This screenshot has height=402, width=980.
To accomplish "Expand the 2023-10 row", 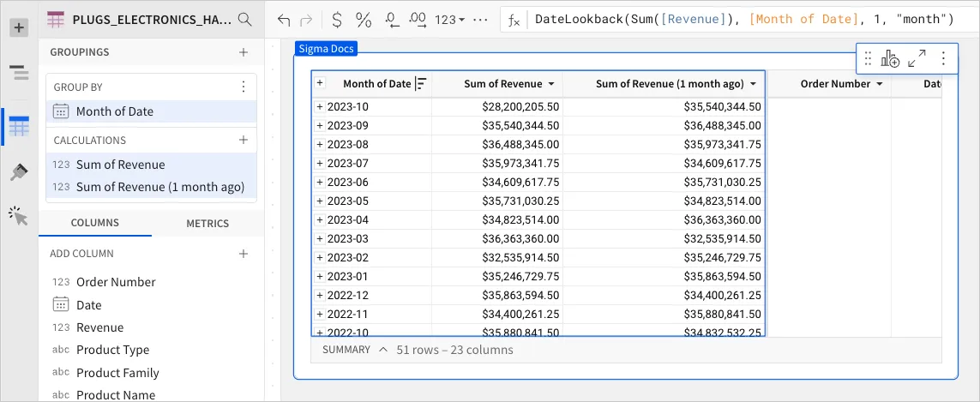I will (x=319, y=107).
